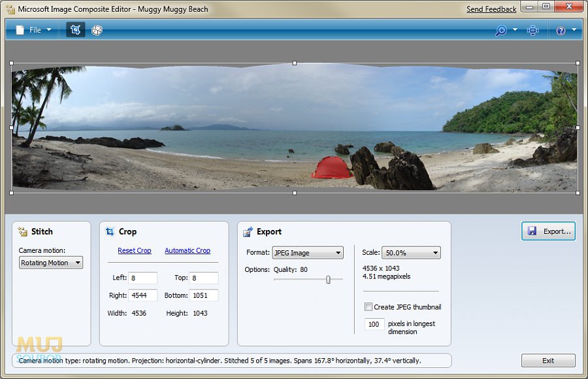This screenshot has width=588, height=379.
Task: Open the File menu
Action: pos(33,30)
